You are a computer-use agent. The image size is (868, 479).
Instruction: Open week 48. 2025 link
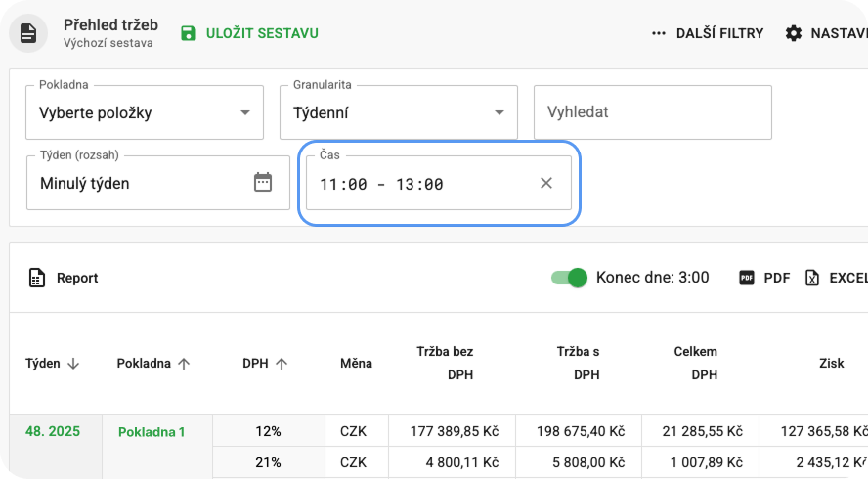tap(53, 431)
